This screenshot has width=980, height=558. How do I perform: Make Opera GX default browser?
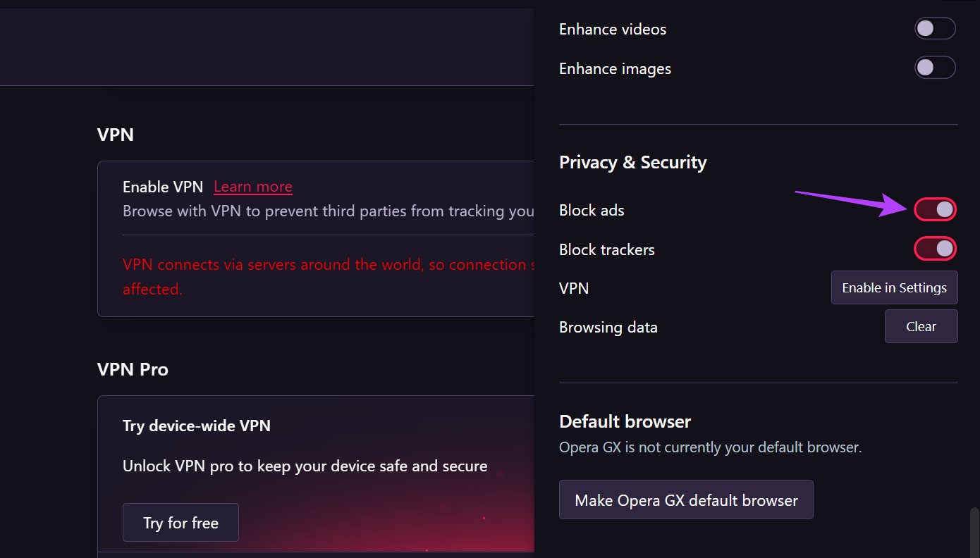686,500
